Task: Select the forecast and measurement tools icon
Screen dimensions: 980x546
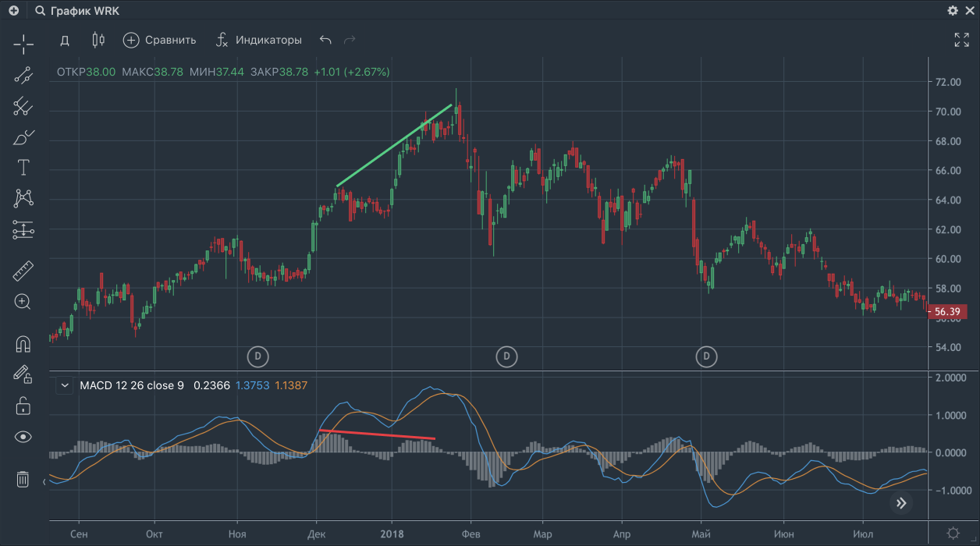Action: tap(23, 229)
